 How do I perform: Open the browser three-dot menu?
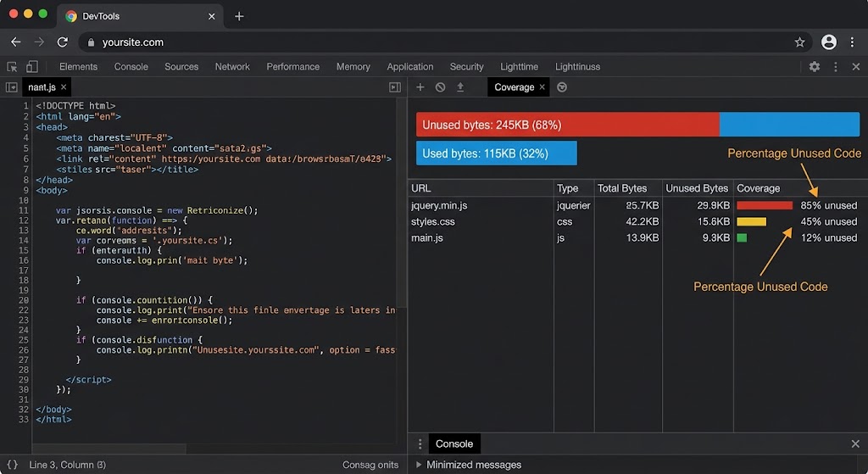point(853,42)
